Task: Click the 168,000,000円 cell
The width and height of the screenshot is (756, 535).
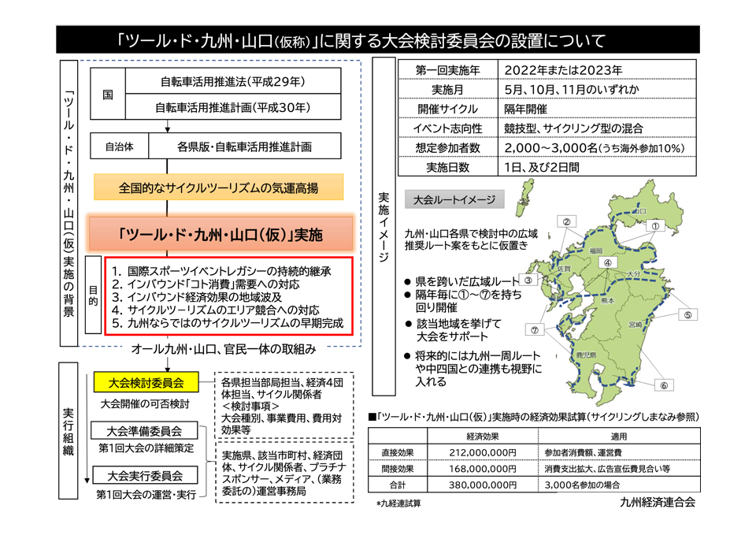Action: 483,469
